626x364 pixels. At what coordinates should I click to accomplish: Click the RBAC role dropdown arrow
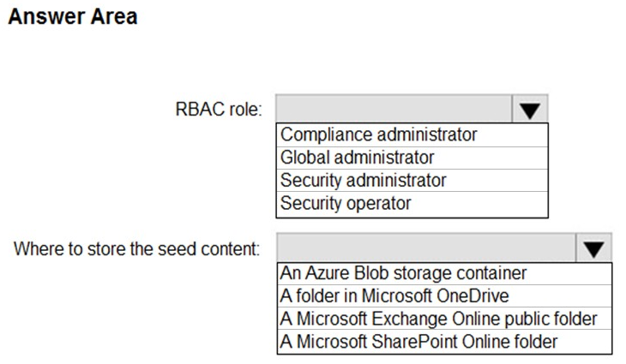tap(530, 110)
